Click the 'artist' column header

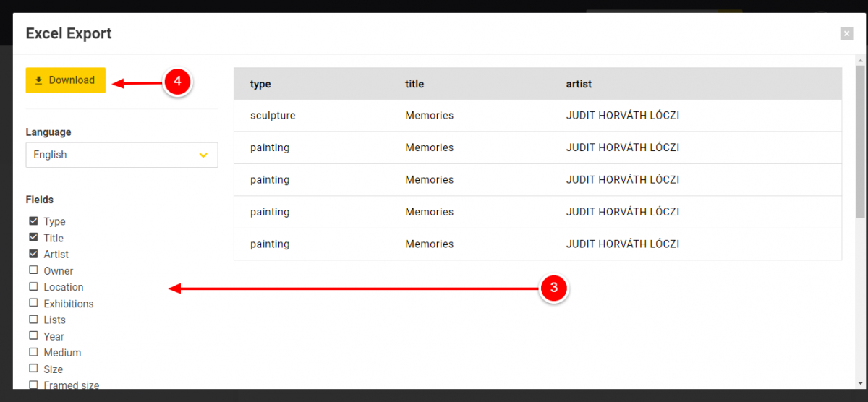point(579,84)
